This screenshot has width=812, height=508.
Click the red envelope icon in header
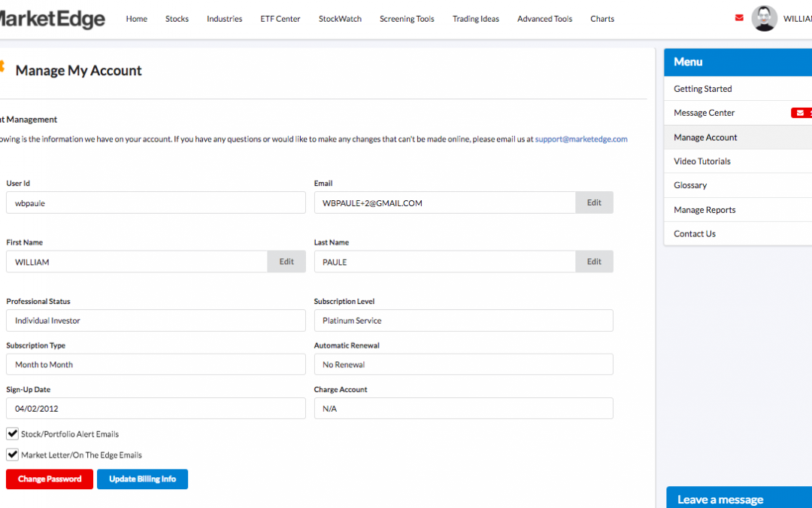point(739,17)
